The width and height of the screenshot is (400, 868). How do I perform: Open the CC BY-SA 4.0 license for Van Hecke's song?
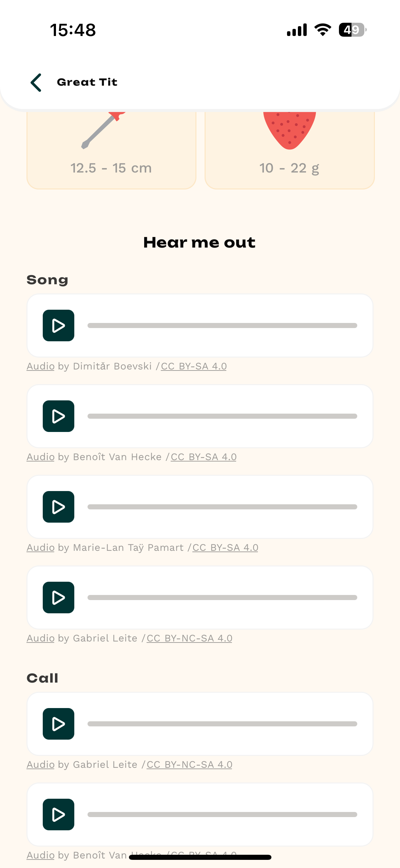click(x=204, y=457)
